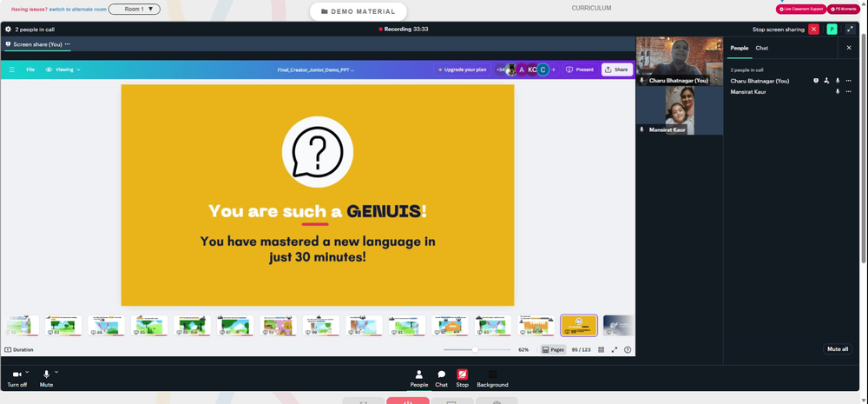Select slide 91 thumbnail

[407, 325]
